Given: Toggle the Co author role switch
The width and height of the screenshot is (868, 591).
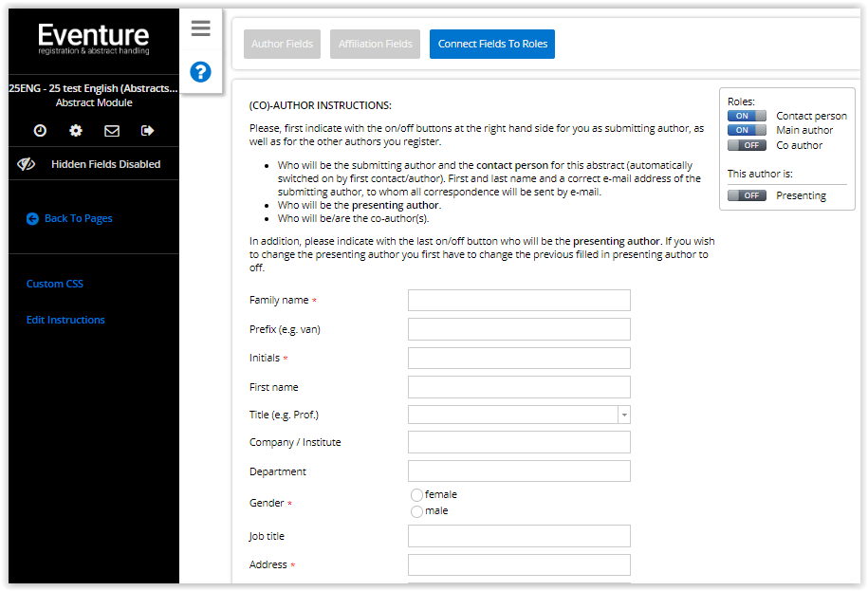Looking at the screenshot, I should click(x=747, y=145).
